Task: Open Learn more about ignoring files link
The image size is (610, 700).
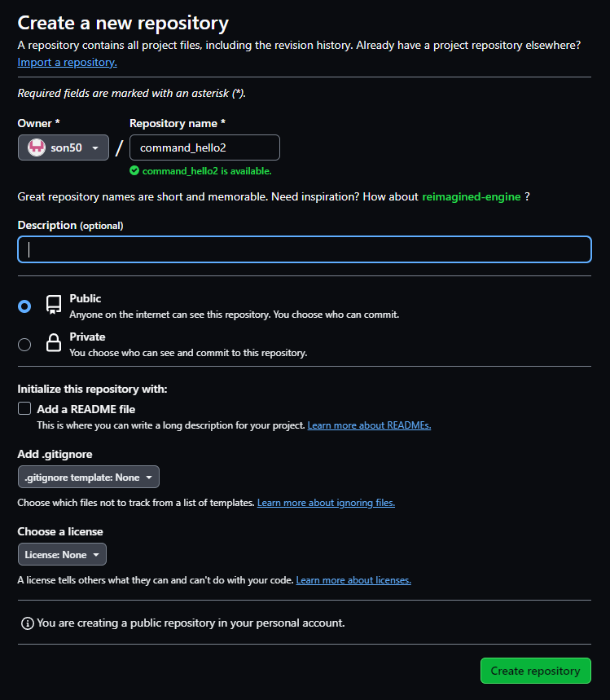Action: 326,503
